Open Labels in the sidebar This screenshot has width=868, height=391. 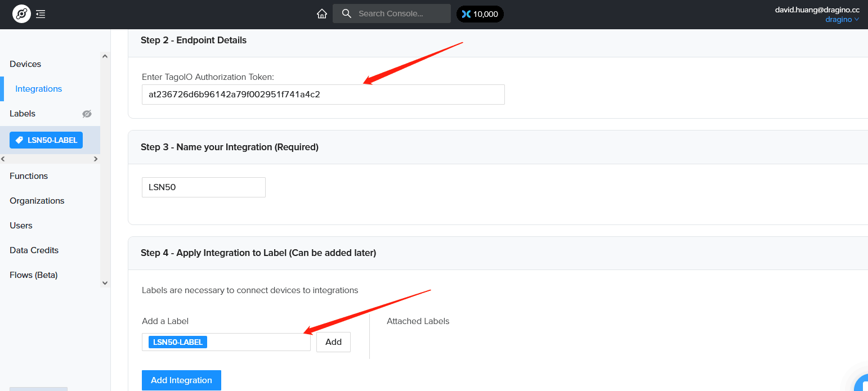[23, 114]
